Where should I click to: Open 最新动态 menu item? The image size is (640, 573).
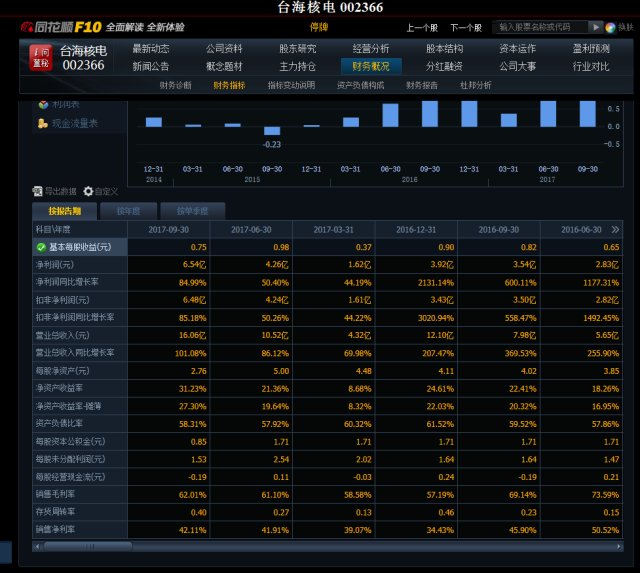pos(151,49)
